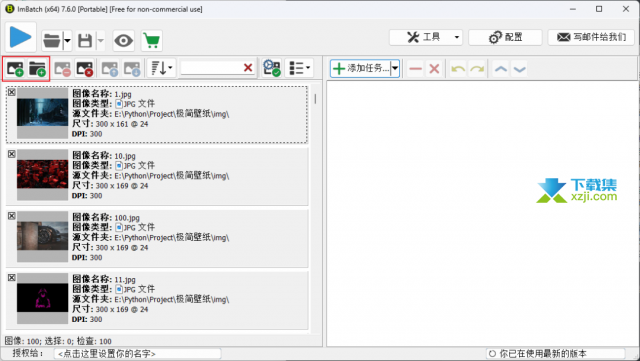Click the check all images icon
The height and width of the screenshot is (361, 640).
click(272, 68)
